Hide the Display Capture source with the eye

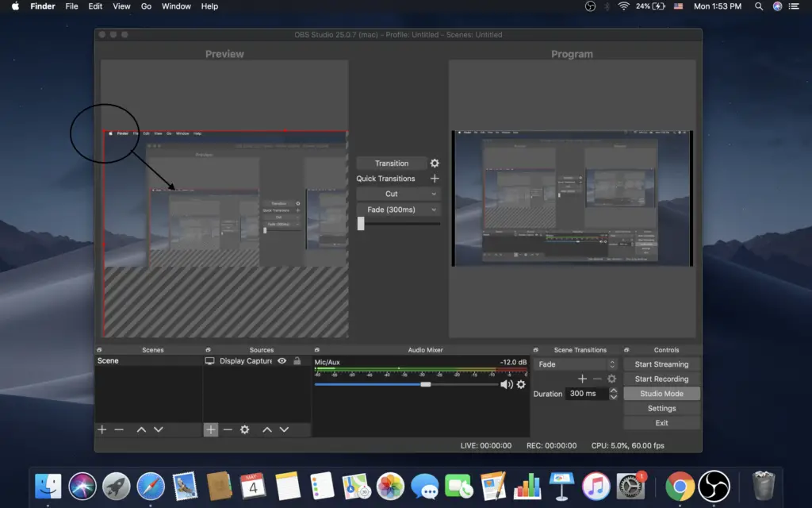tap(282, 361)
